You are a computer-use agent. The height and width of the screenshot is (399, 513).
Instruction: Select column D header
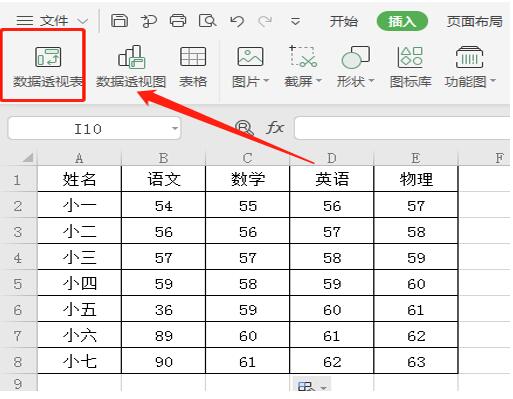[332, 158]
